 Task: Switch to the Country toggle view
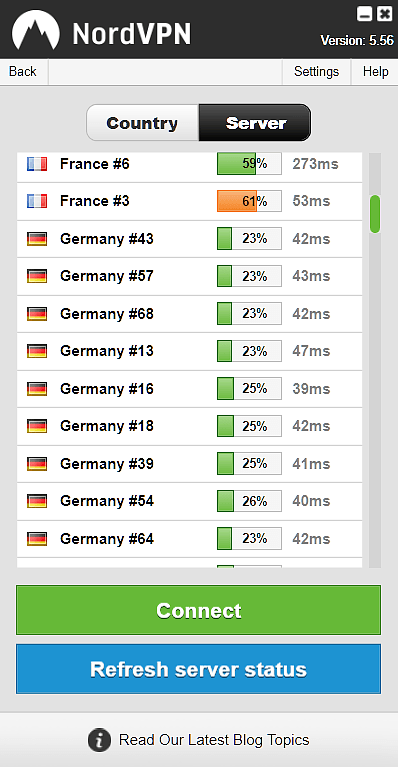click(142, 123)
